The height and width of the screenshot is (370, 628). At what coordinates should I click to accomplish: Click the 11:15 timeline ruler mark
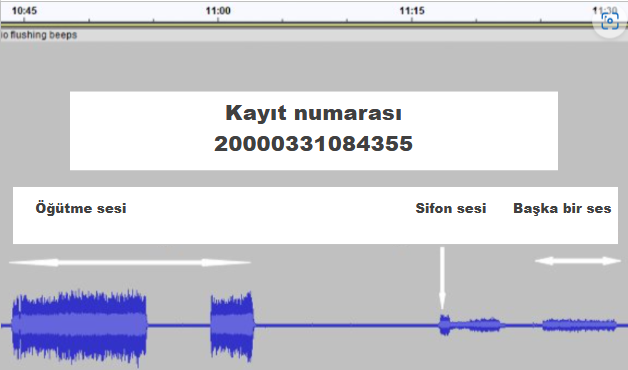click(x=412, y=11)
